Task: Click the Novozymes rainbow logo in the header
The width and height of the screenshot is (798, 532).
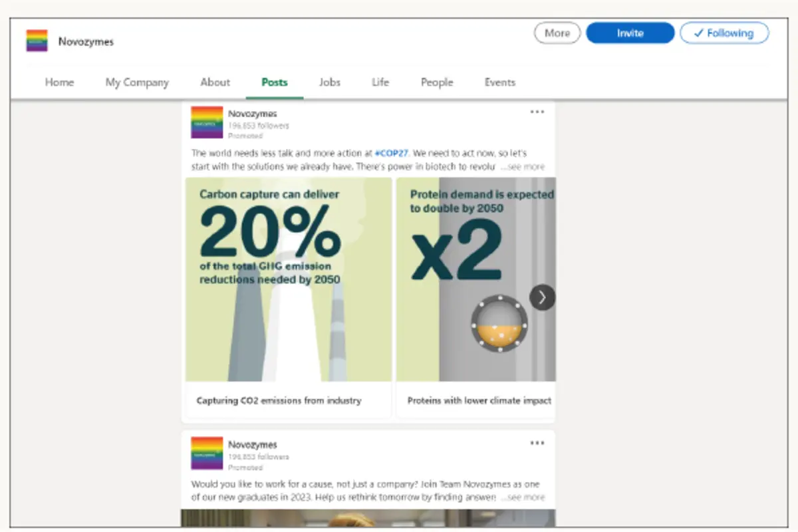Action: [x=37, y=41]
